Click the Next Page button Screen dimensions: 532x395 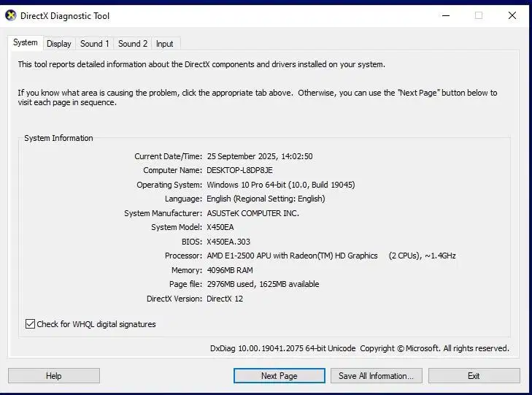pyautogui.click(x=279, y=376)
